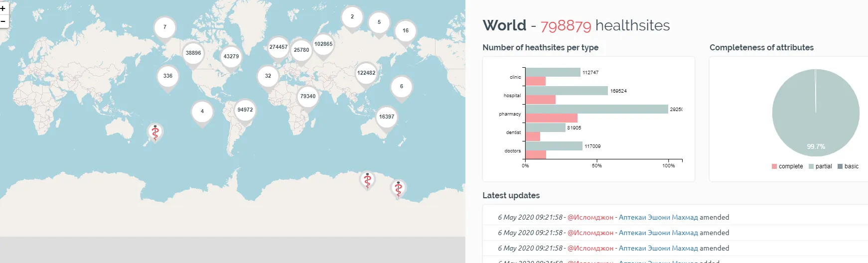Toggle the basic legend entry
The image size is (868, 263).
(x=848, y=166)
